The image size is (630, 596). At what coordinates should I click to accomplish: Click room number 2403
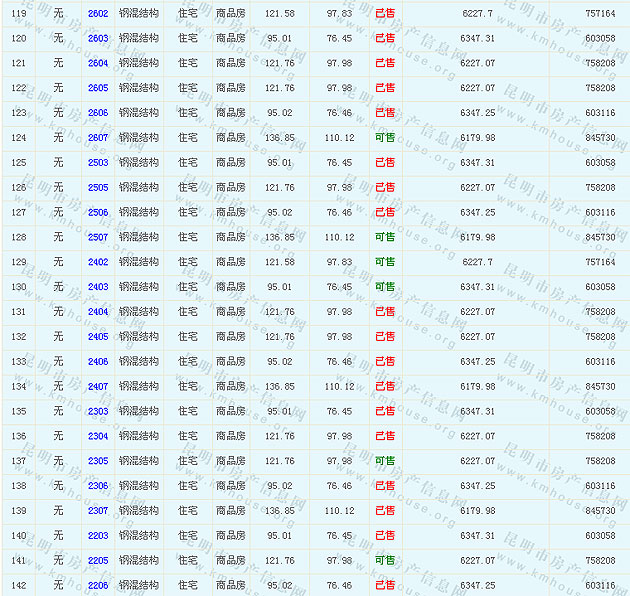pos(98,287)
